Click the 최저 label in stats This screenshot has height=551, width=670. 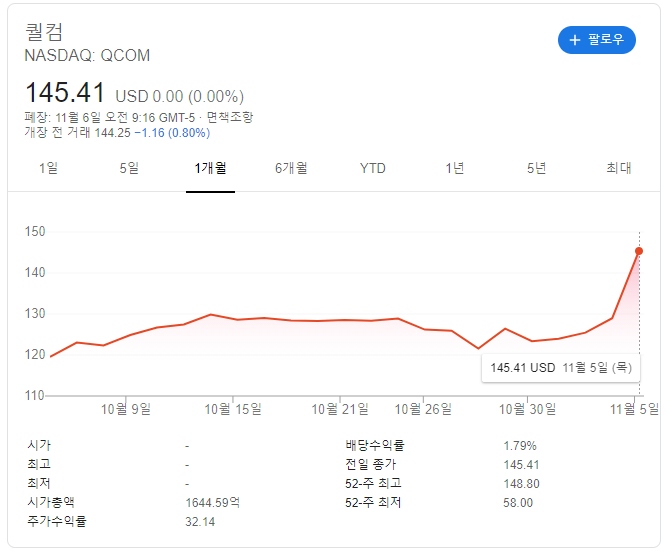coord(39,484)
